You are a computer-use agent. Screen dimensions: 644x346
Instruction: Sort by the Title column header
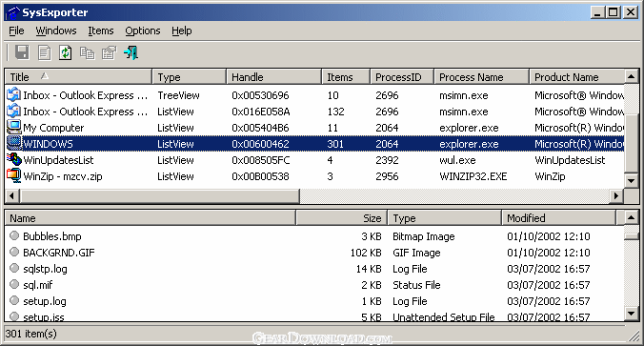78,77
